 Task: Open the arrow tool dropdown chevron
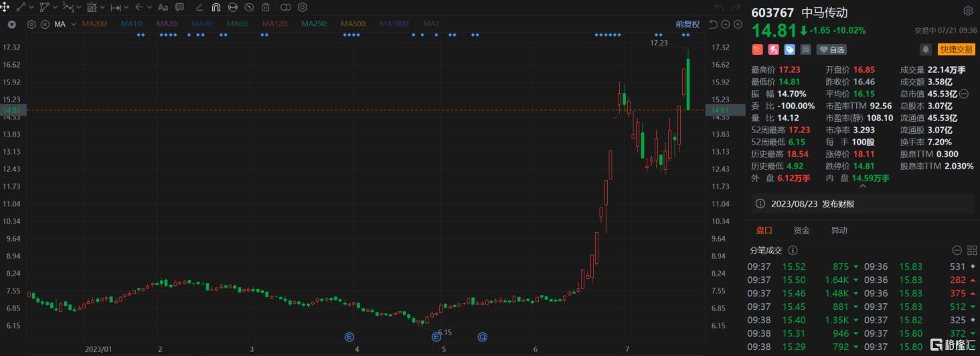click(x=149, y=7)
